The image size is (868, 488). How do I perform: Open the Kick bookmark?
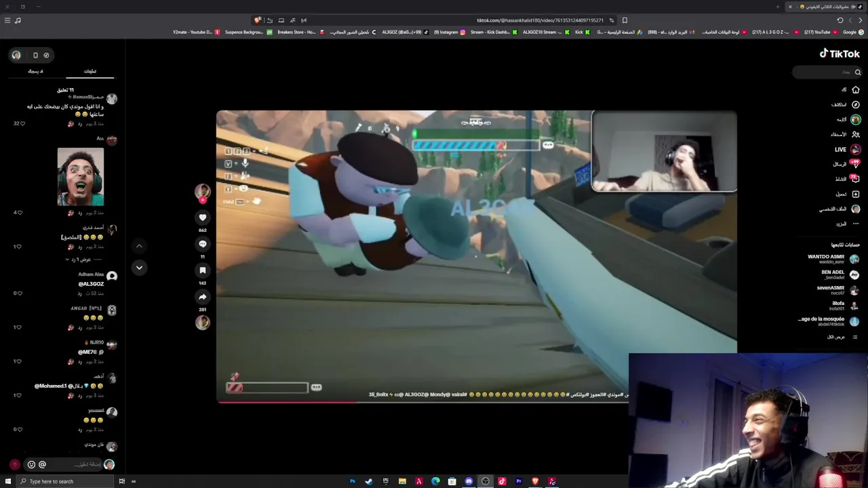click(583, 32)
